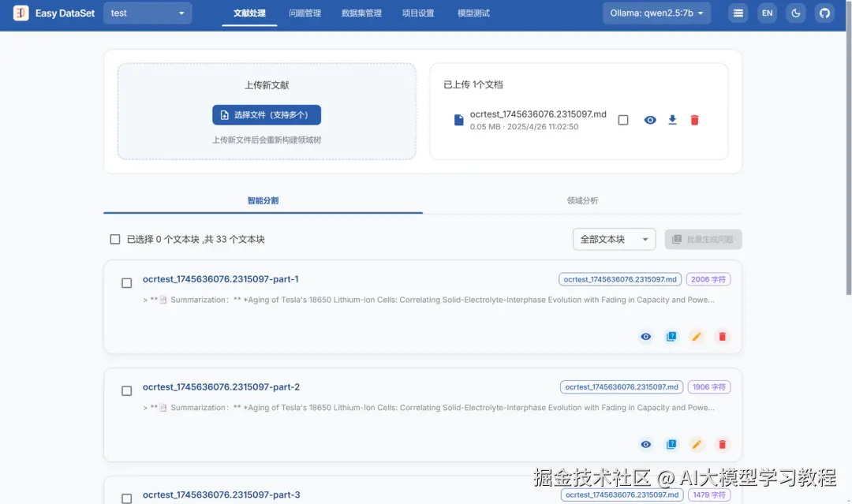
Task: Check the select-all text blocks checkbox
Action: (x=114, y=239)
